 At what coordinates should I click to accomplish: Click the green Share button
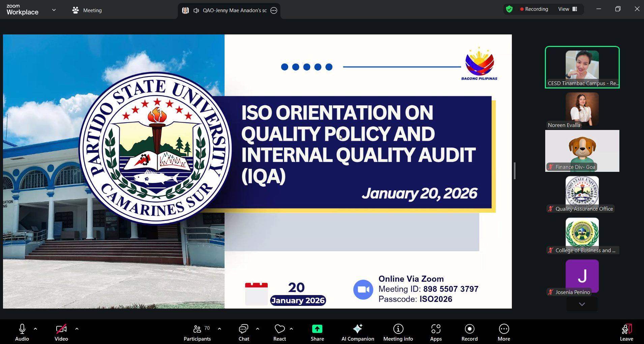click(317, 332)
